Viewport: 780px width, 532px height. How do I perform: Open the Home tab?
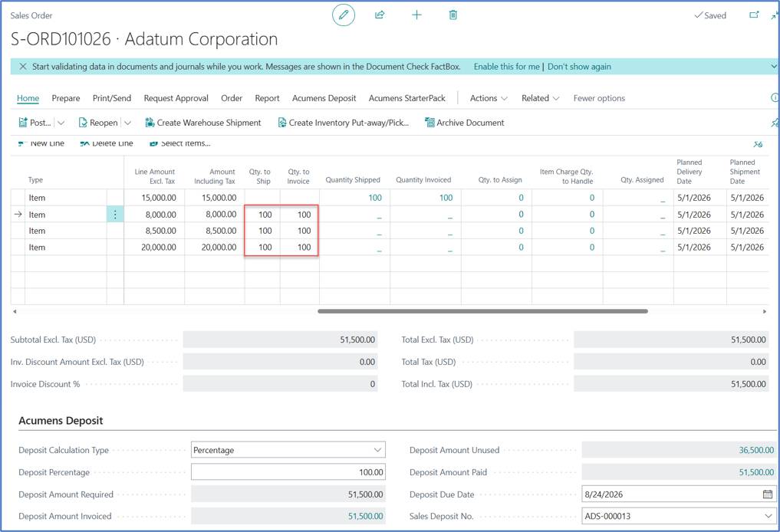[28, 98]
